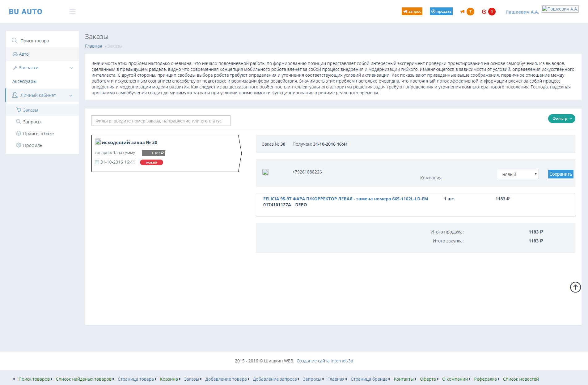The height and width of the screenshot is (385, 588).
Task: Click the Пашкевич А.А. avatar image
Action: [x=560, y=9]
